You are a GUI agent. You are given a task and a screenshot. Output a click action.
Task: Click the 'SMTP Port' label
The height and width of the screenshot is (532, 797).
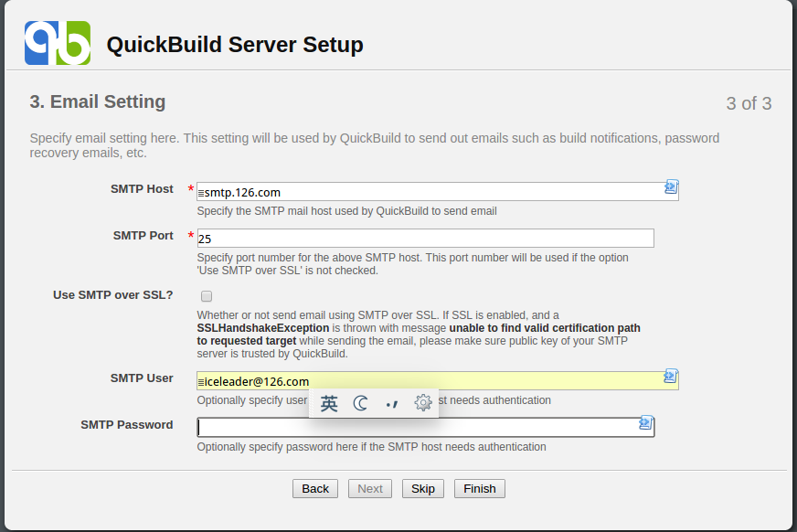[x=143, y=236]
